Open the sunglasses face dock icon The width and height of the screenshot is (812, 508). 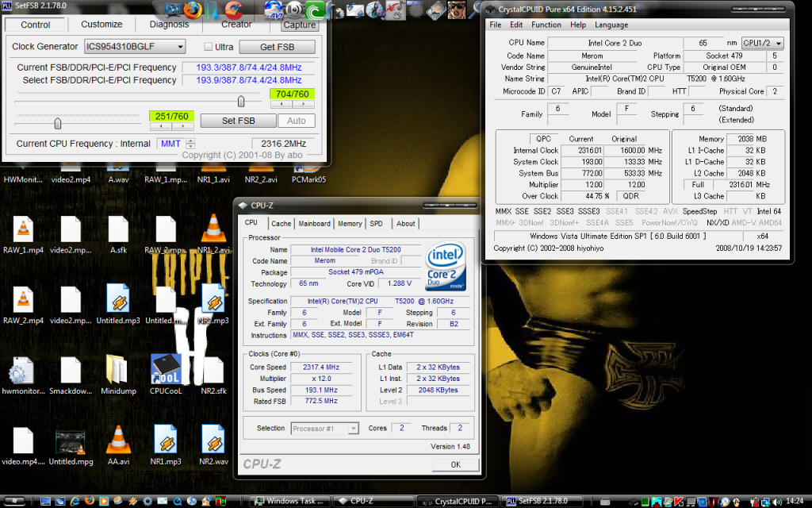[457, 10]
